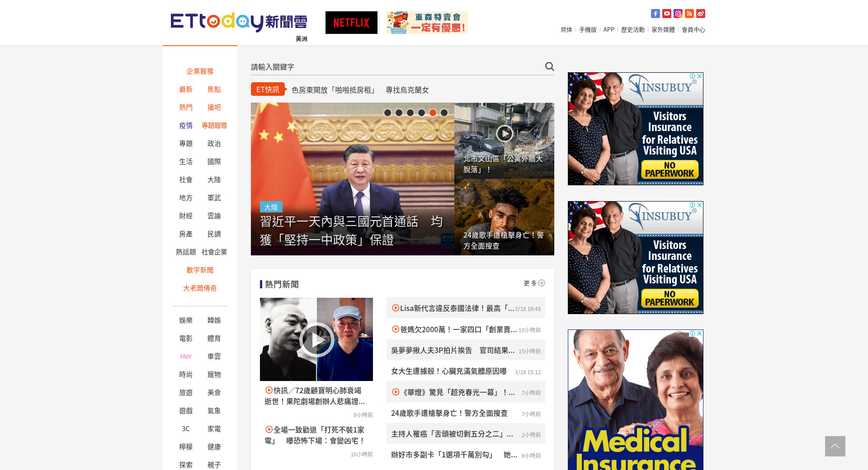Open the YouTube channel icon
868x470 pixels.
point(666,14)
